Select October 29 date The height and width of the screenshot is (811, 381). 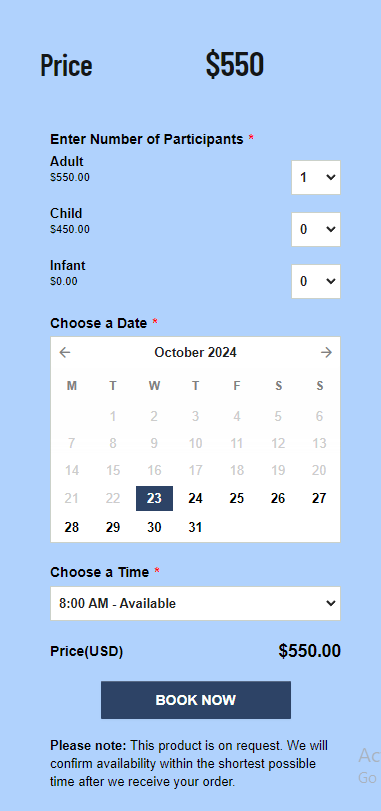point(113,527)
